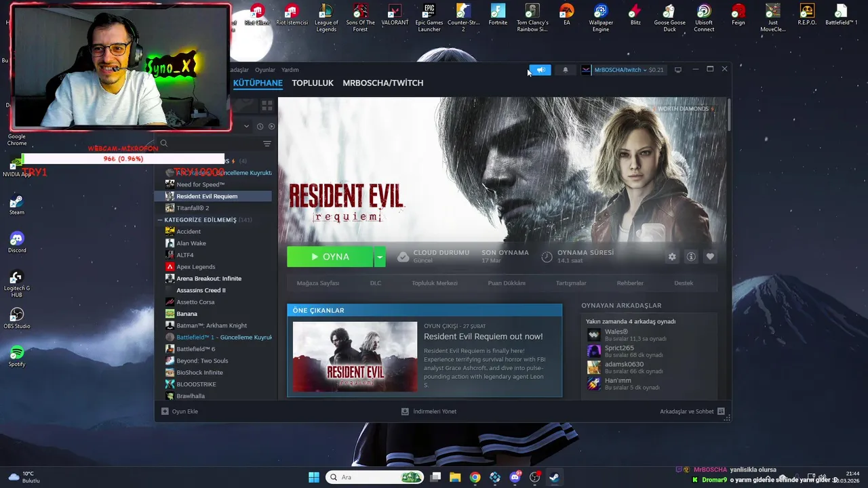This screenshot has height=488, width=868.
Task: Click the Oyun Ekle button
Action: coord(180,411)
